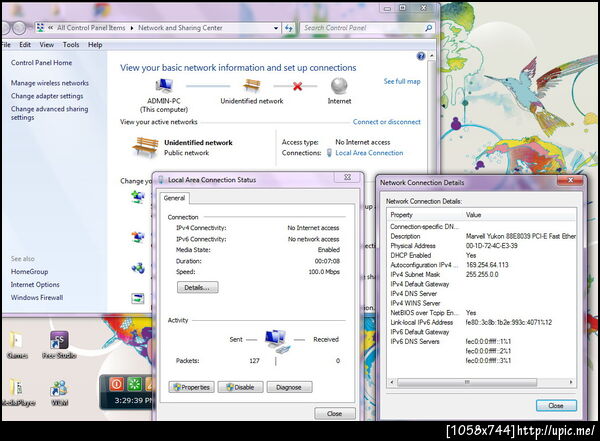Click the red power icon in desktop gadget

pos(117,384)
